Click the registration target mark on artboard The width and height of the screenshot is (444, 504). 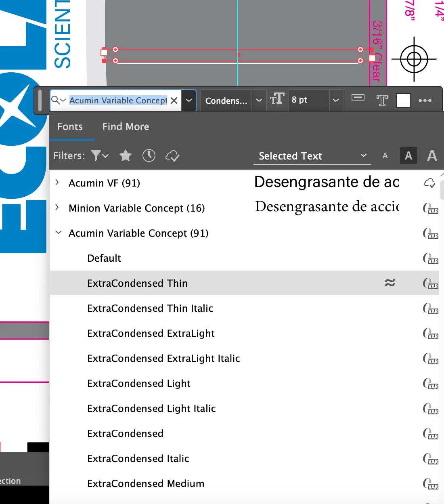414,59
